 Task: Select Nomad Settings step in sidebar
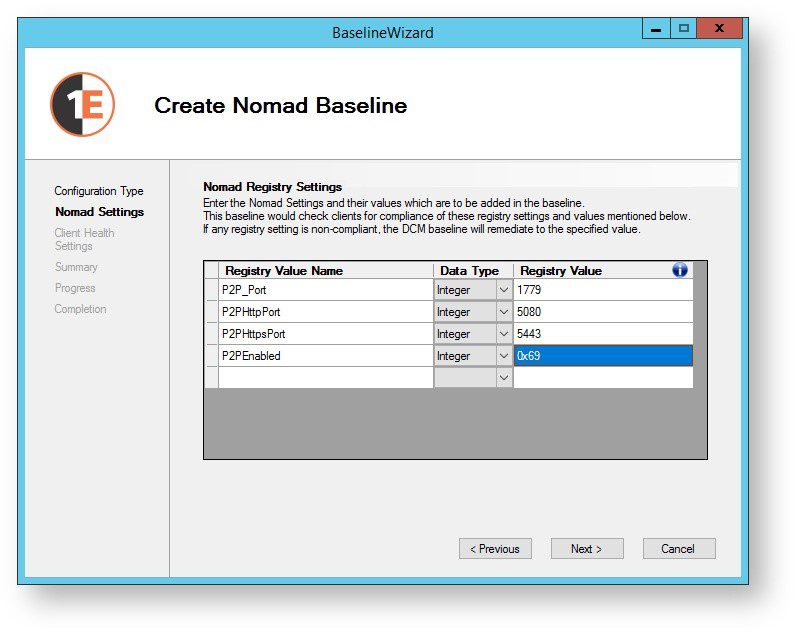coord(100,212)
